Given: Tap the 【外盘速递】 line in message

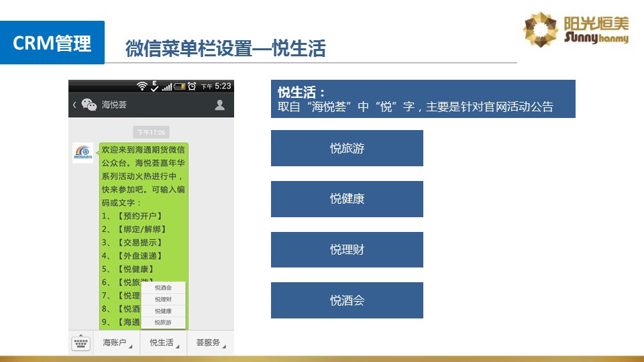Looking at the screenshot, I should 132,255.
